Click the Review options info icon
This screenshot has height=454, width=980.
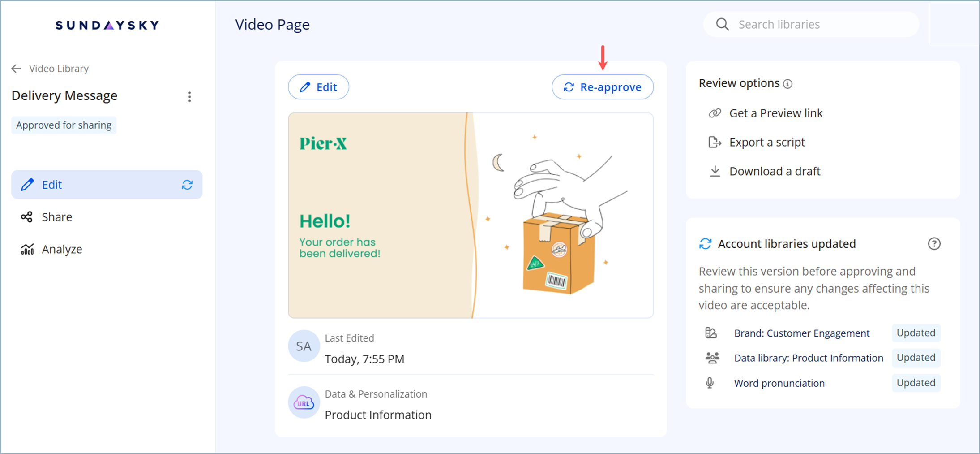[x=788, y=84]
